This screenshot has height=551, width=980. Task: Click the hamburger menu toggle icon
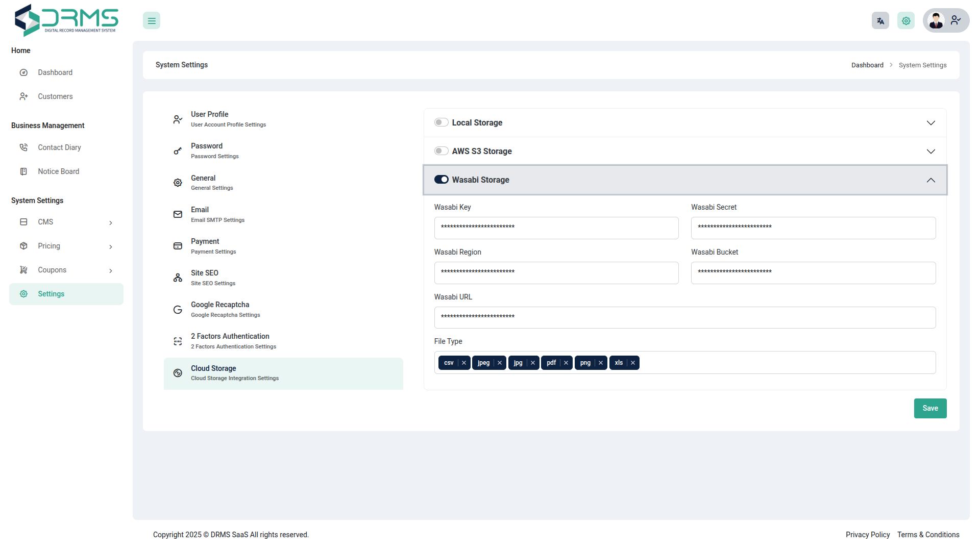pos(152,21)
